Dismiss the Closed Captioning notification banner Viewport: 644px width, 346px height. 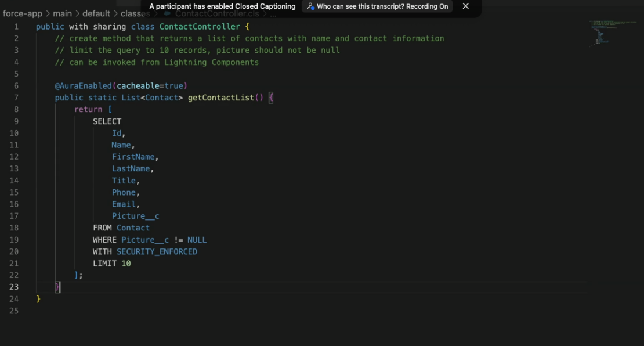pyautogui.click(x=465, y=6)
